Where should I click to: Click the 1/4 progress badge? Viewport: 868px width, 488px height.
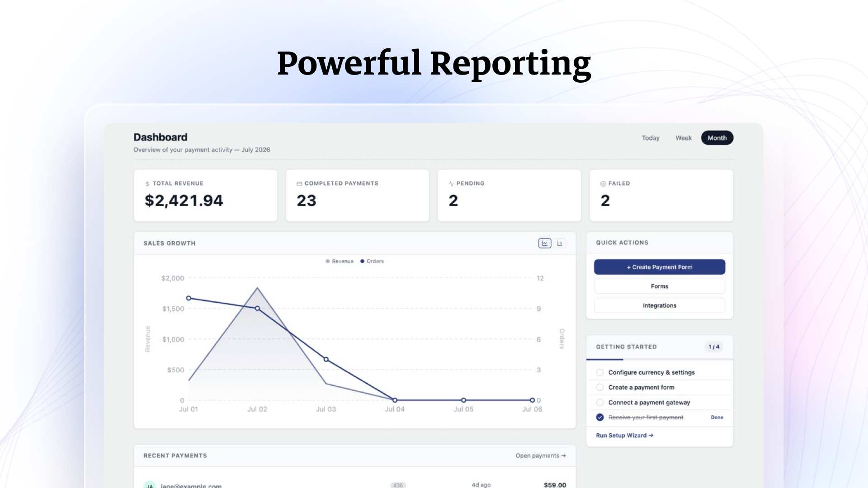click(714, 347)
